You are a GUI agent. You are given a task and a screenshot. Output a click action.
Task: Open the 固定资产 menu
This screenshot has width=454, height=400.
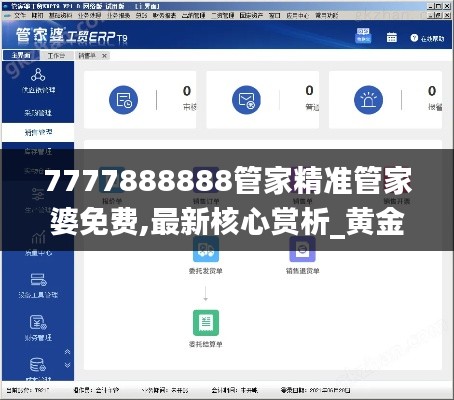point(251,15)
